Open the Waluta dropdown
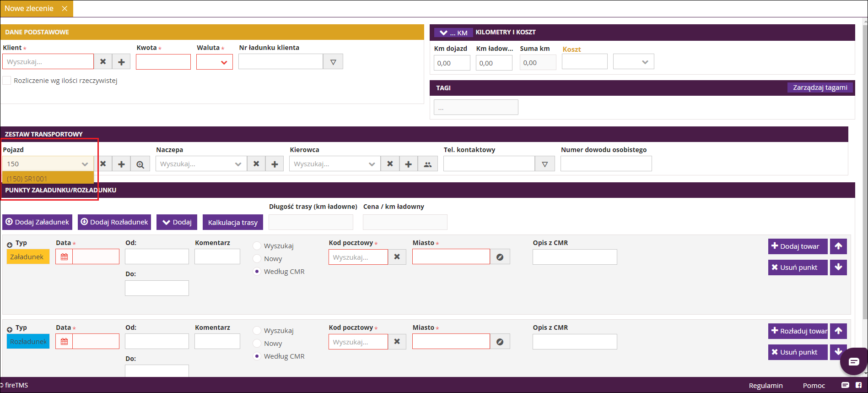 (215, 62)
